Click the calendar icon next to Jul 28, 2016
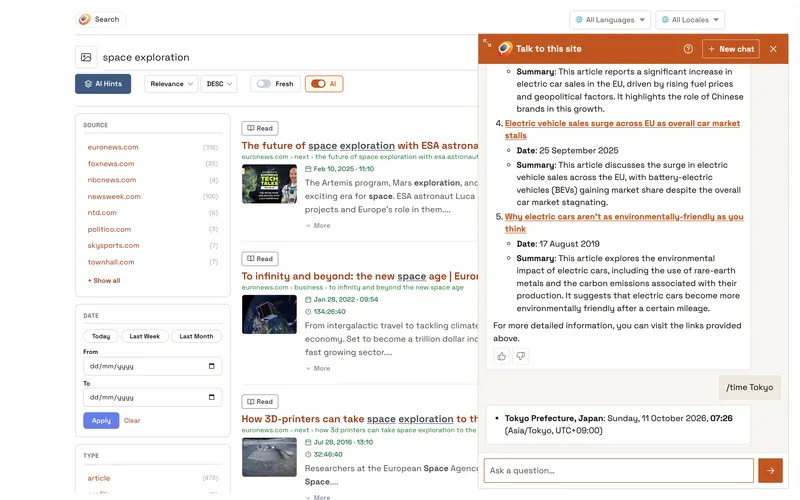 [x=308, y=442]
